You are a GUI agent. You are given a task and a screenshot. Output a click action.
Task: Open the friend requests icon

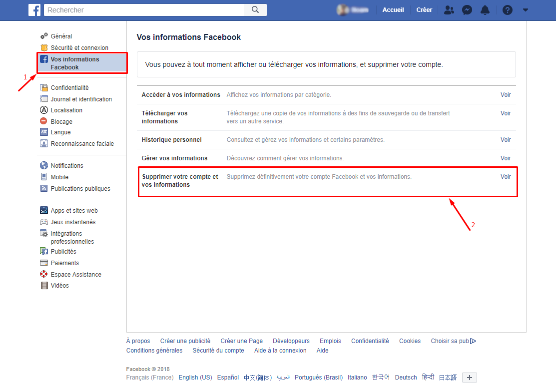(x=449, y=10)
